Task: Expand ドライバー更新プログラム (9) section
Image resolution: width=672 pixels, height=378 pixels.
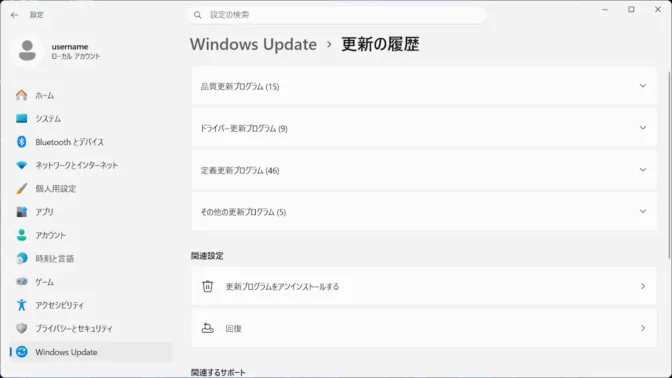Action: click(x=424, y=128)
